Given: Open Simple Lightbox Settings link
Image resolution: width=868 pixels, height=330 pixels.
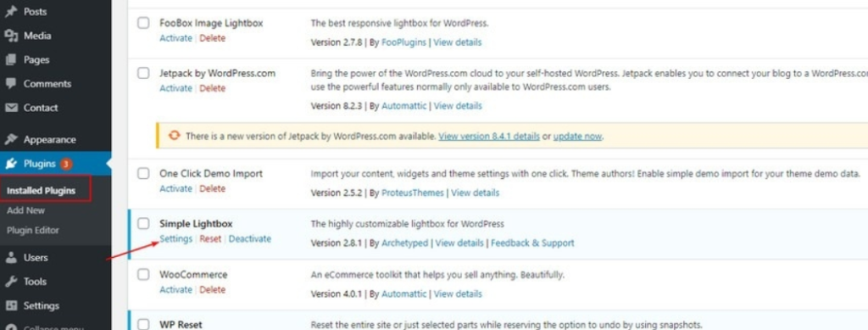Looking at the screenshot, I should 176,239.
